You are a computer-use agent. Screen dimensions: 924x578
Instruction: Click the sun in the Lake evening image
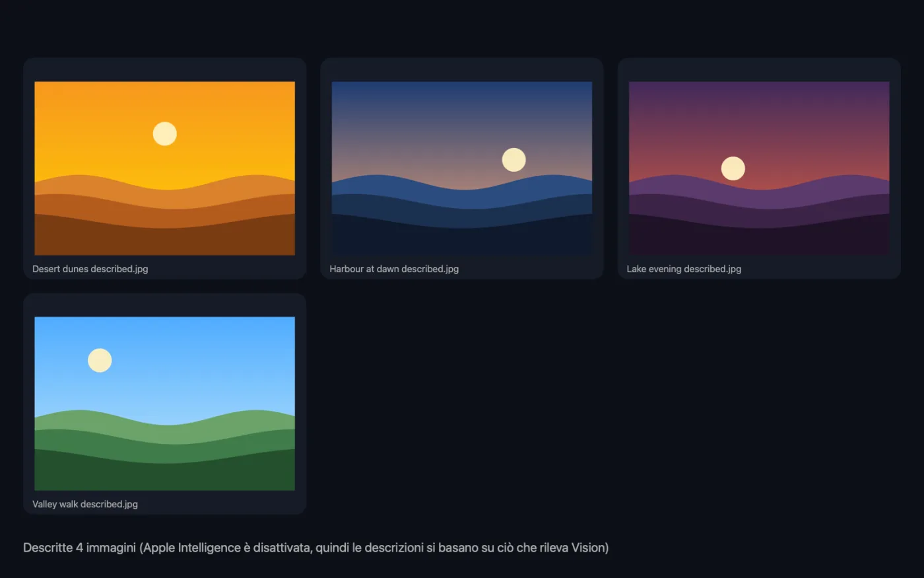733,168
